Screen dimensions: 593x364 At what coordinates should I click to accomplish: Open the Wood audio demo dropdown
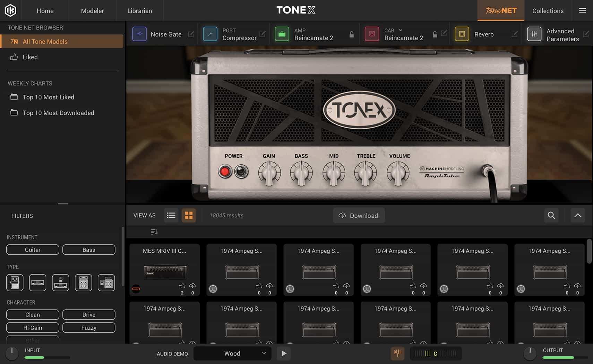(x=232, y=353)
